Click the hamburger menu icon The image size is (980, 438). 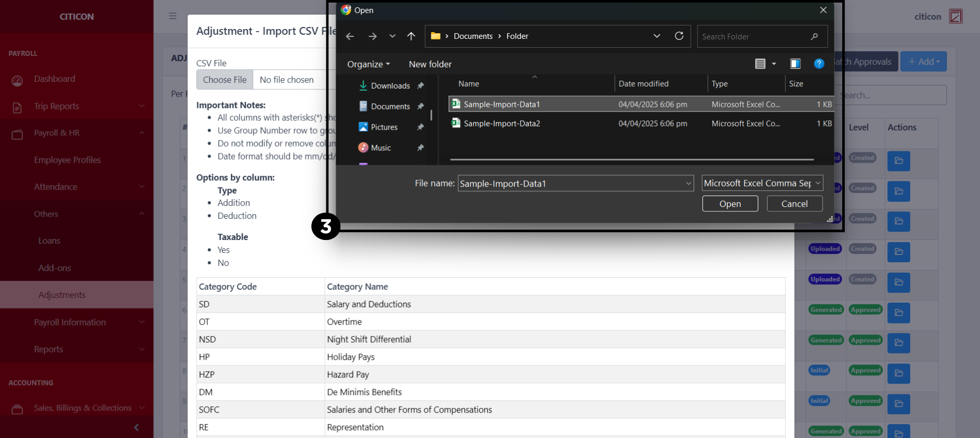172,16
